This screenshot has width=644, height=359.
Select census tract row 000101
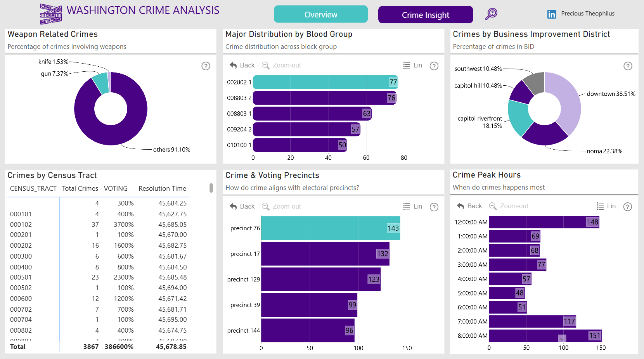point(99,214)
